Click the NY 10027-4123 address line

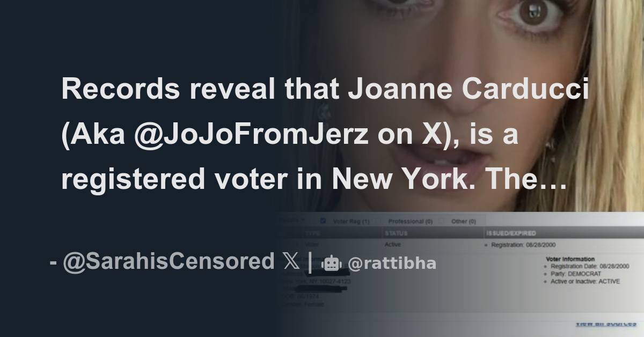[328, 282]
